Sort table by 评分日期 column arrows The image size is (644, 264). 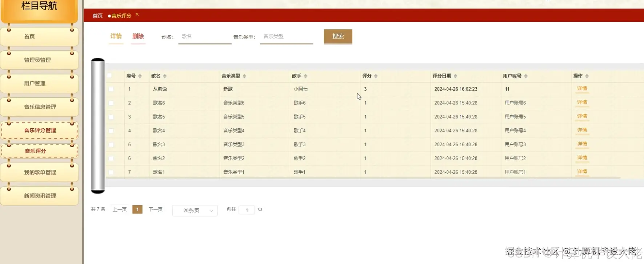pyautogui.click(x=455, y=76)
